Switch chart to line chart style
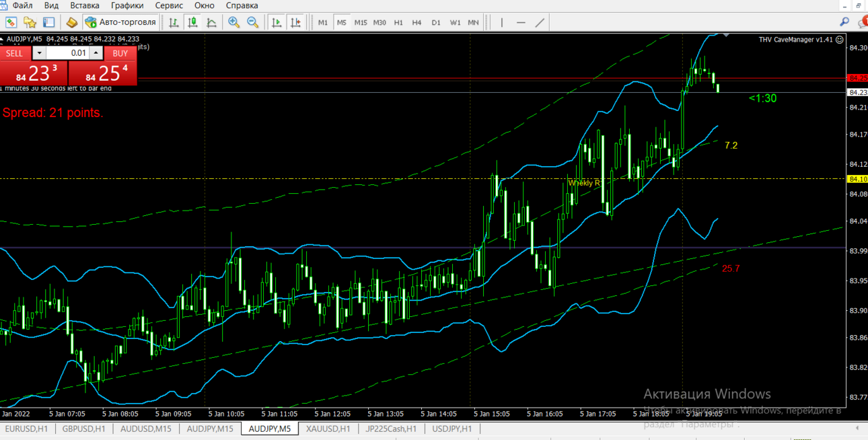Screen dimensions: 868x440 (211, 22)
